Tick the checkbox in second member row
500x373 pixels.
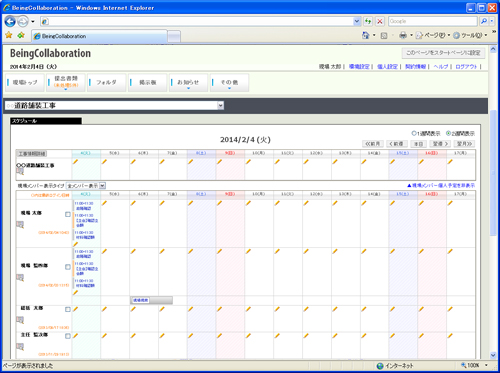68,267
